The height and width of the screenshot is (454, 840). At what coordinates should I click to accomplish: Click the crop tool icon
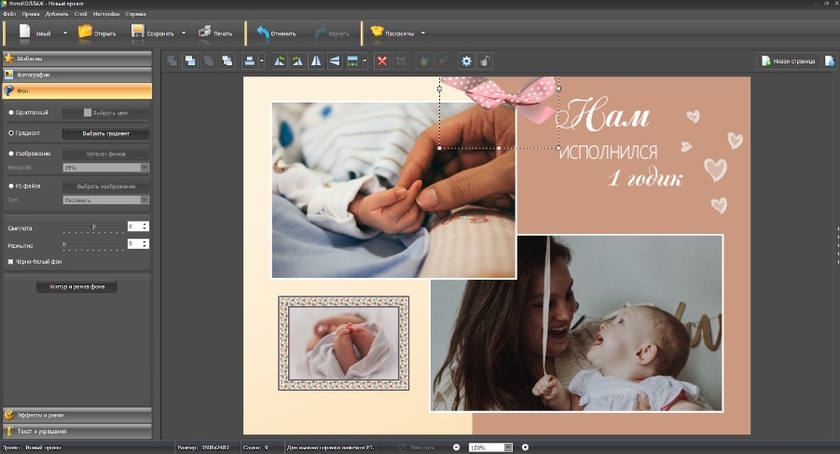[401, 61]
